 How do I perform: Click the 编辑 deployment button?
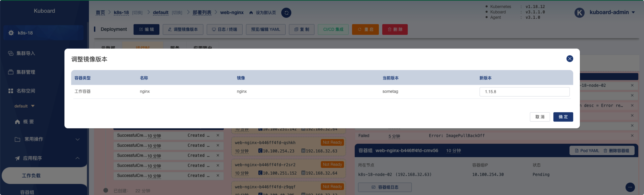[x=146, y=29]
